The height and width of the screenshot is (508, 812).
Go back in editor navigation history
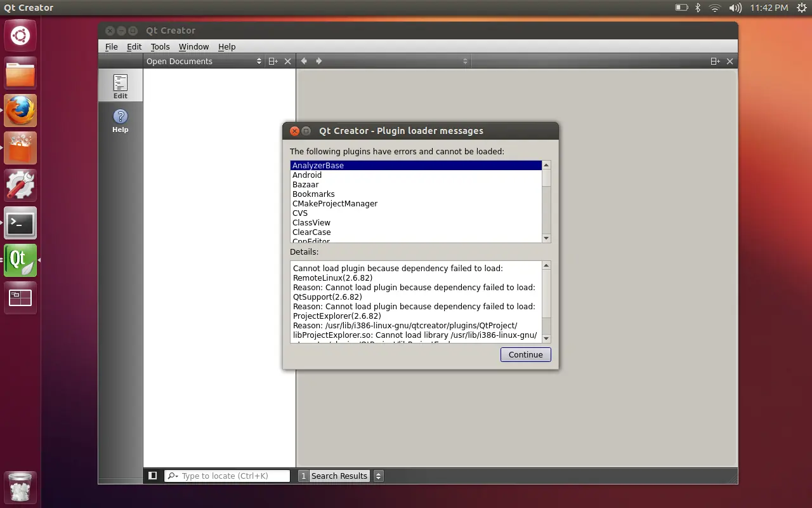tap(304, 61)
